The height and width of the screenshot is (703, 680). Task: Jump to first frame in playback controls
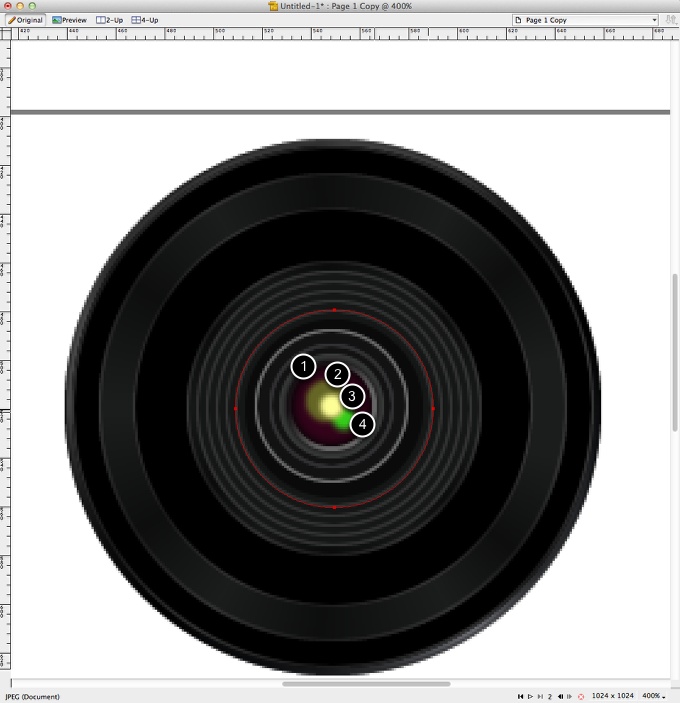[x=520, y=696]
